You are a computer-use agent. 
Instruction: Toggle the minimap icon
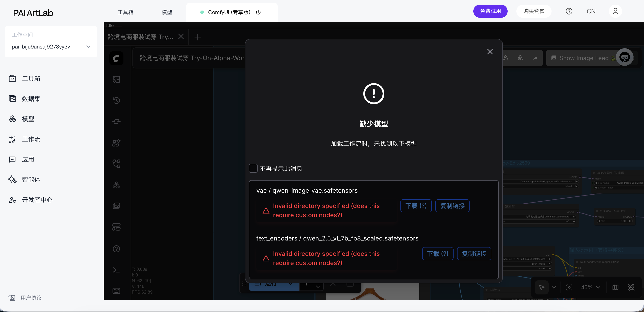615,287
